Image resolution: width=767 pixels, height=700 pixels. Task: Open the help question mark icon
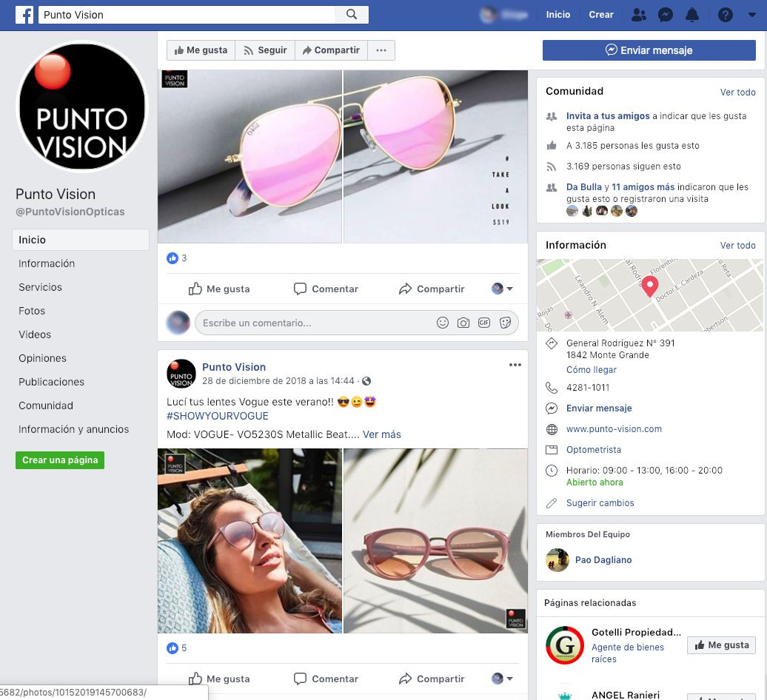tap(725, 15)
